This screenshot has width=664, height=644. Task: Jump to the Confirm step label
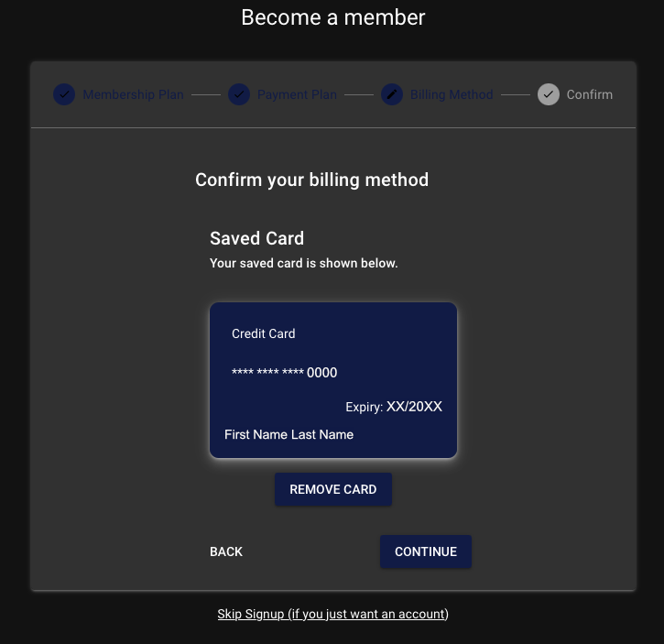tap(589, 94)
